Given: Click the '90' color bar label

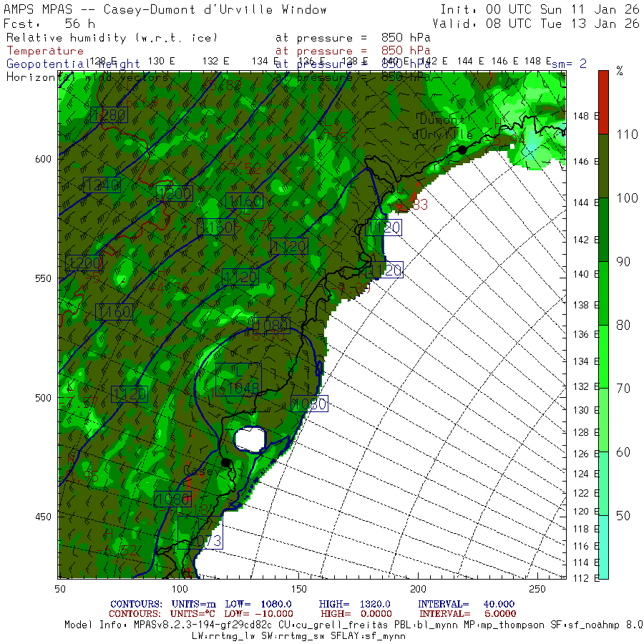Looking at the screenshot, I should coord(623,262).
